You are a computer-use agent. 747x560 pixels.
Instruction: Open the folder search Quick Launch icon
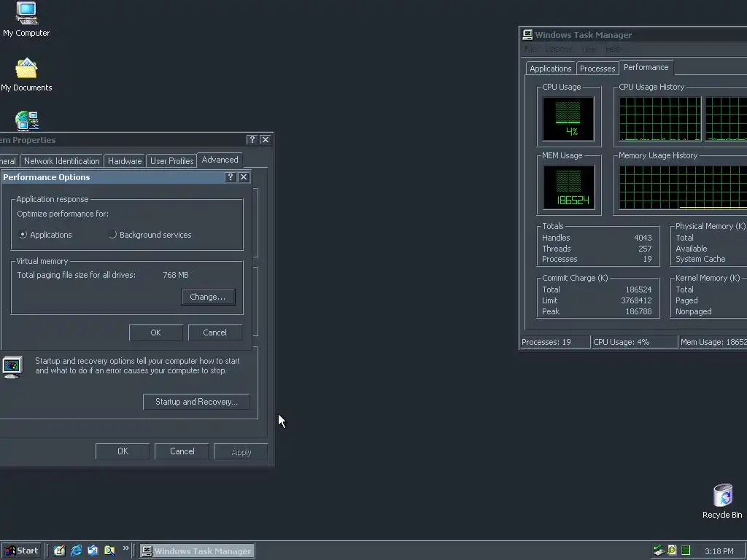pos(109,551)
